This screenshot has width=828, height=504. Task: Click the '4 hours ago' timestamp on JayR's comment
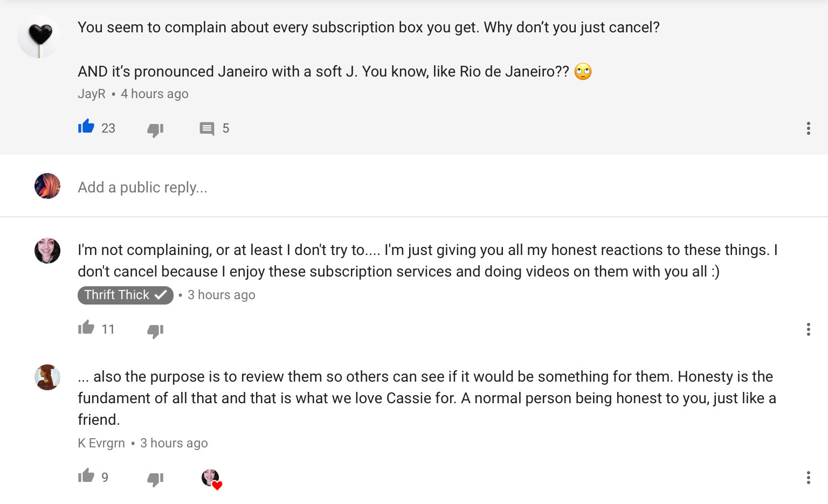(155, 94)
